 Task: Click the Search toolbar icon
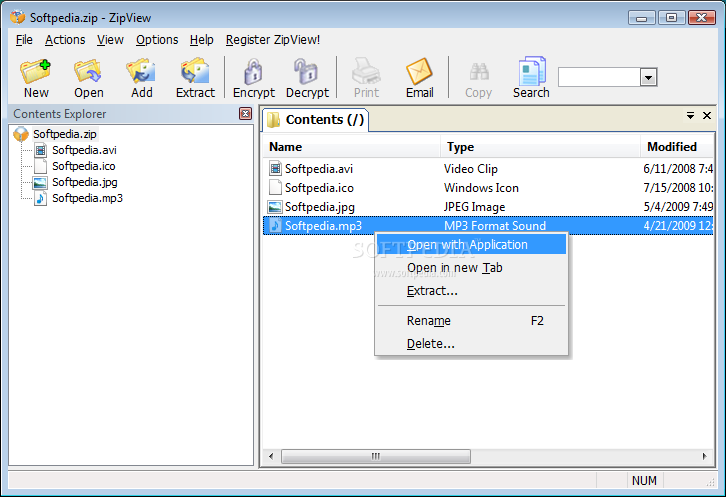pyautogui.click(x=532, y=71)
